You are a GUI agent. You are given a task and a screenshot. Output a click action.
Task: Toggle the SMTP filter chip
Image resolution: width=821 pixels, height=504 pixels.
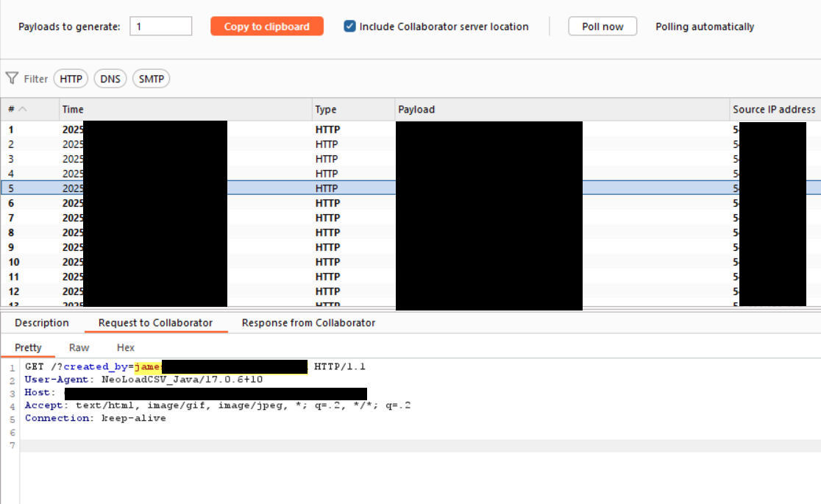point(151,79)
